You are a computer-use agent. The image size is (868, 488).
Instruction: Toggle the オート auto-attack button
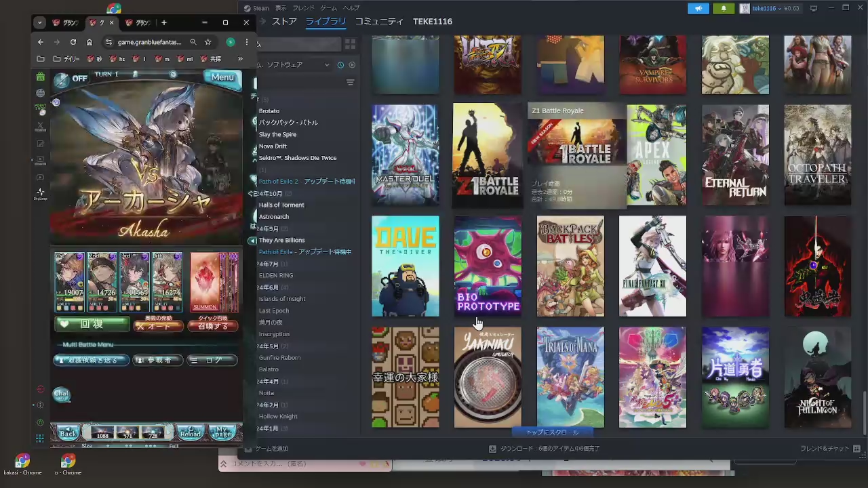[158, 326]
